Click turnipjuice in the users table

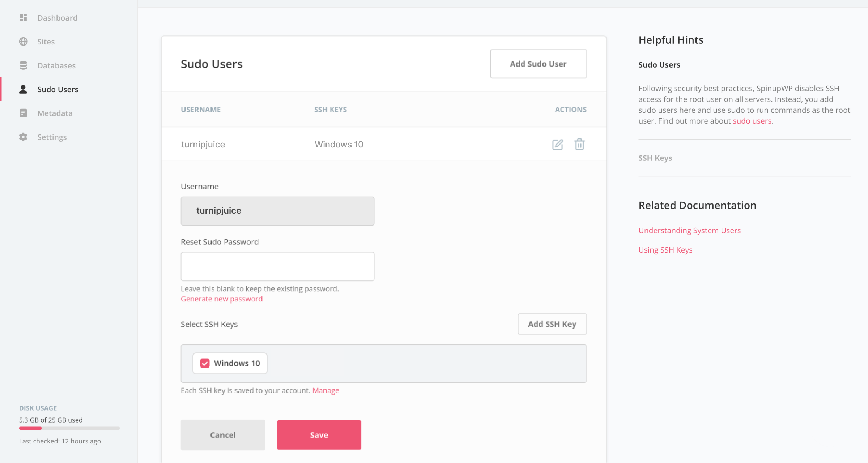click(x=203, y=144)
